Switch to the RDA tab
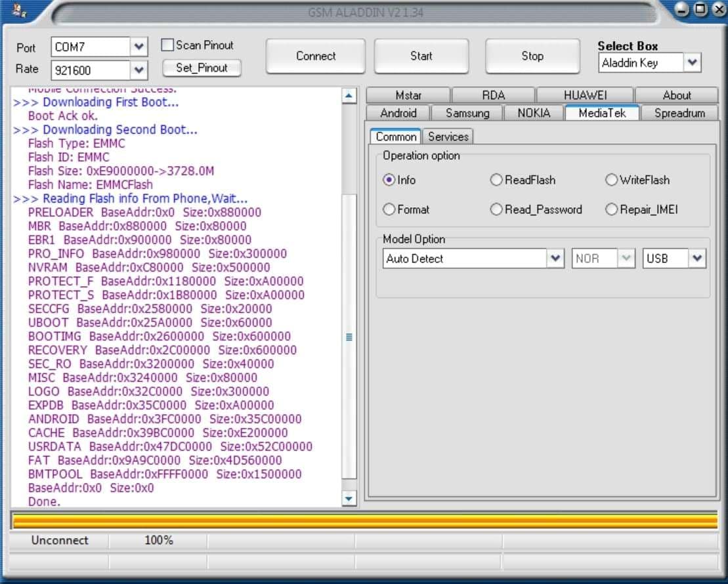Viewport: 728px width, 584px height. (493, 95)
